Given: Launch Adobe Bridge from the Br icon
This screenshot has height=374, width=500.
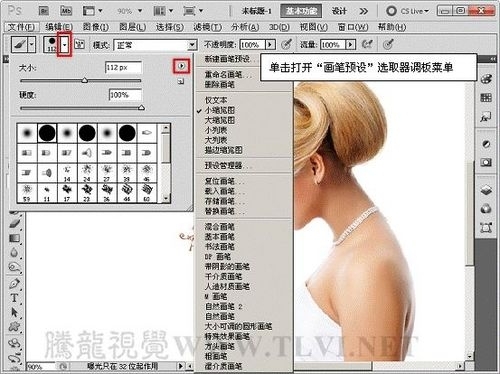Looking at the screenshot, I should click(44, 11).
